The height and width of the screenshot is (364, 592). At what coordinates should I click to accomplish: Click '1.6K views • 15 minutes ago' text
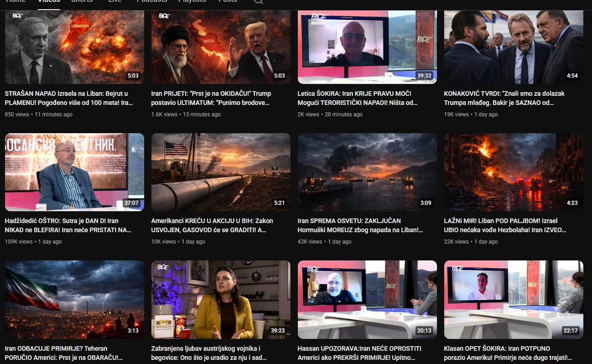pos(186,114)
